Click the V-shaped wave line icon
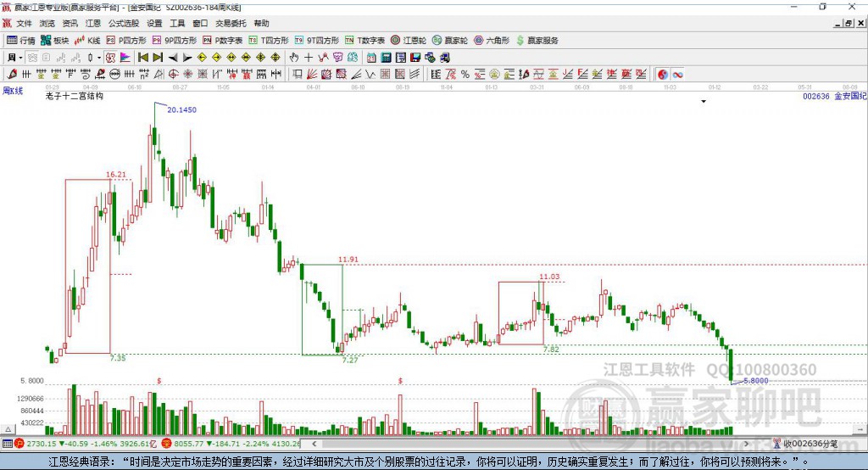This screenshot has height=470, width=868. pos(370,75)
